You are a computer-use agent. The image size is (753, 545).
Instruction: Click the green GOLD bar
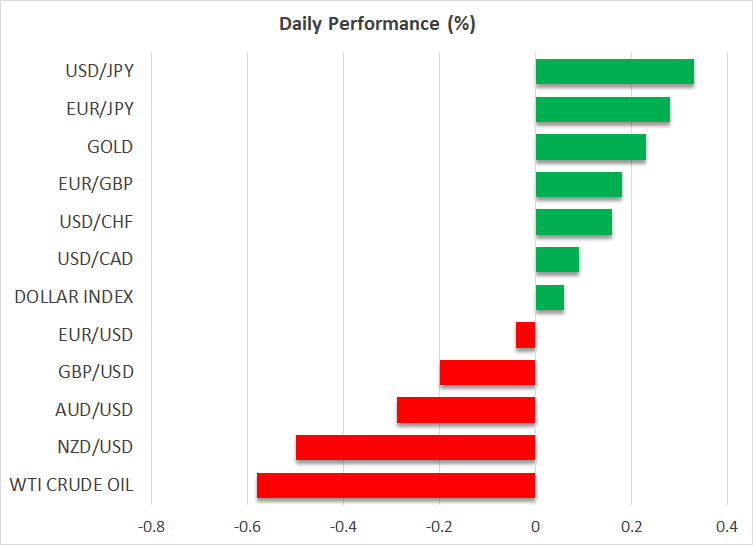click(x=590, y=147)
